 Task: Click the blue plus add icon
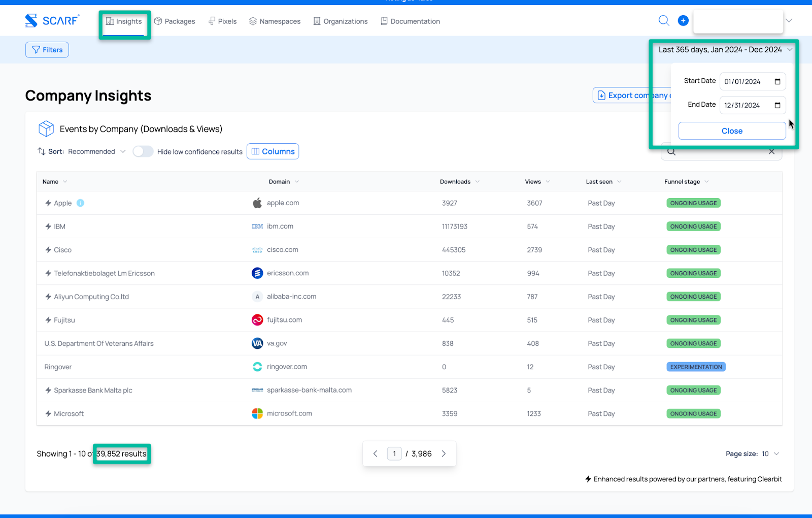[683, 20]
